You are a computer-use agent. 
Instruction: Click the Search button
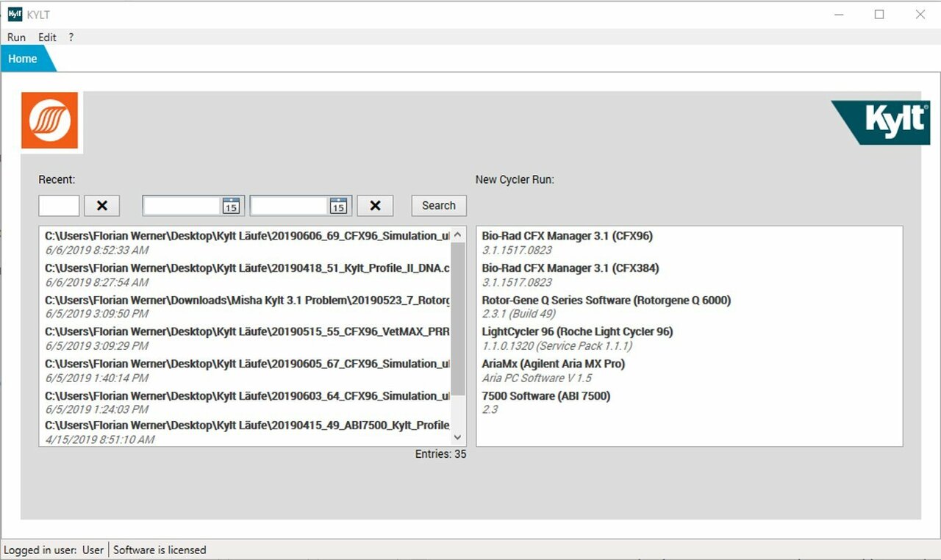point(439,206)
